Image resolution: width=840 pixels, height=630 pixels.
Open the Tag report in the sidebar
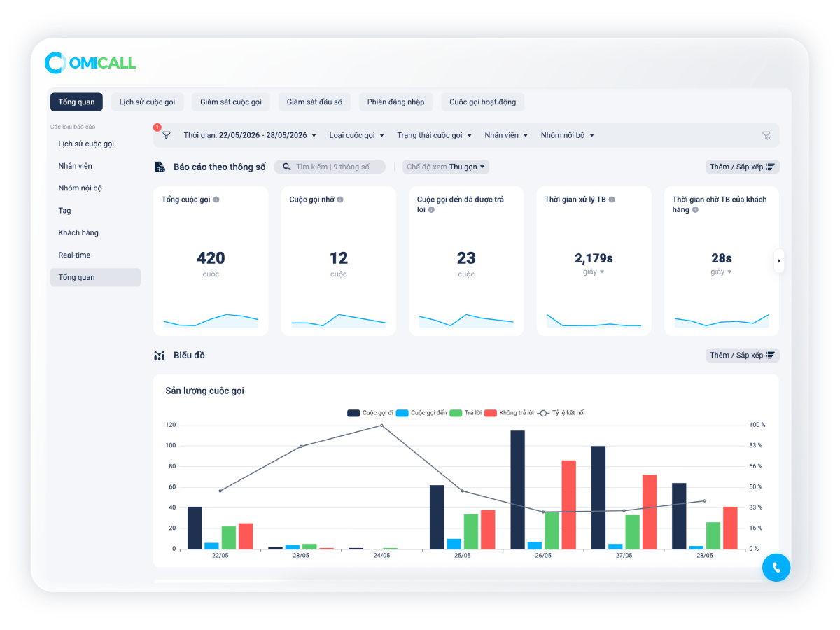(95, 211)
